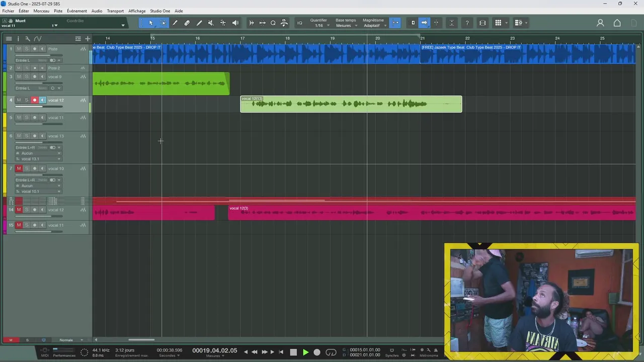Open vocal 10.1 layer dropdown
Image resolution: width=644 pixels, height=362 pixels.
tap(38, 192)
